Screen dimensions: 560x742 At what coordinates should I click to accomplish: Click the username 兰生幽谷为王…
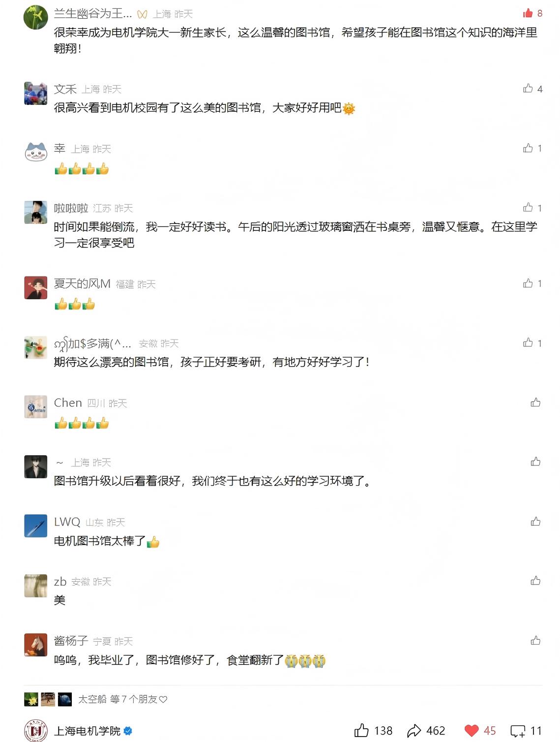coord(92,14)
